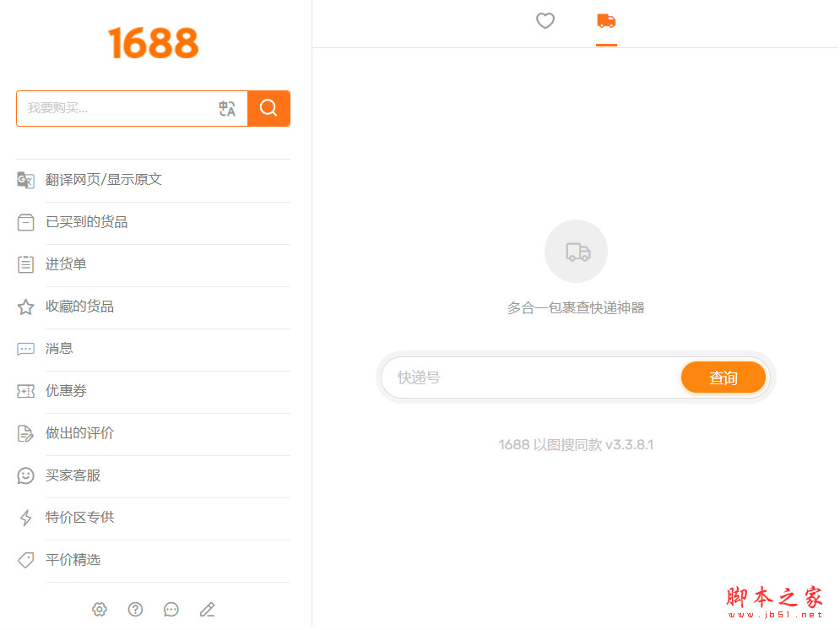840x630 pixels.
Task: Open the 1688 以图搜同款 v3.3.8.1 link
Action: tap(576, 443)
